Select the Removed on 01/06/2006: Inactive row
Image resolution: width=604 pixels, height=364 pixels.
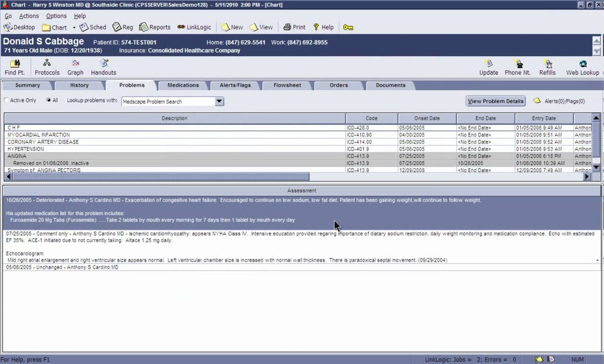tap(298, 163)
